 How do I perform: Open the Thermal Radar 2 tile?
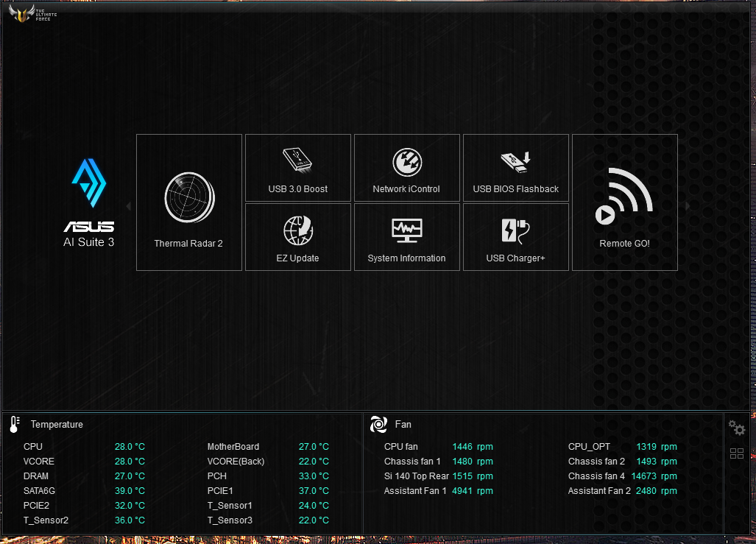pos(189,202)
